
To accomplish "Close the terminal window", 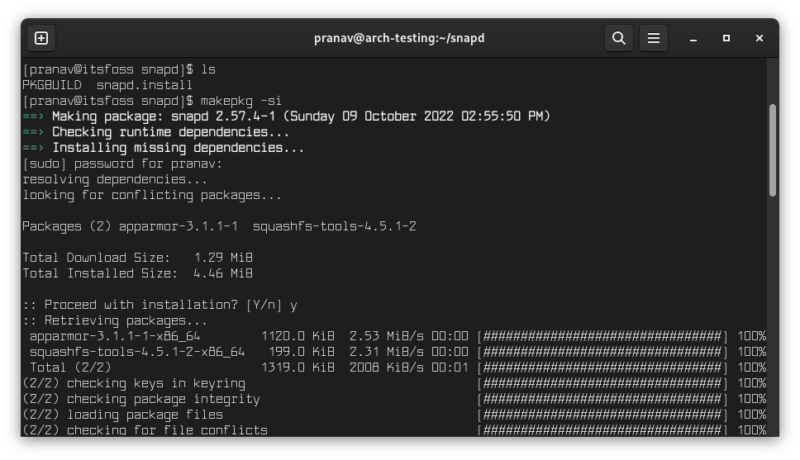I will coord(759,39).
